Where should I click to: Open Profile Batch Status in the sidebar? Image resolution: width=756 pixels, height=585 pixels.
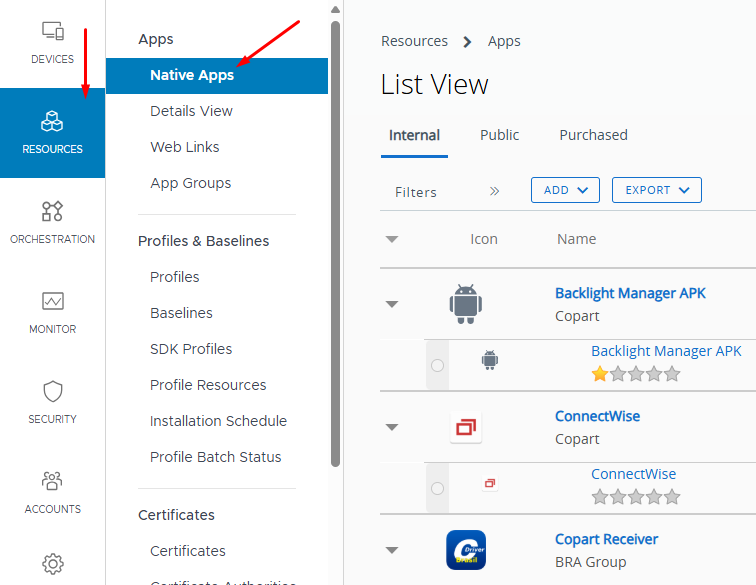point(216,457)
